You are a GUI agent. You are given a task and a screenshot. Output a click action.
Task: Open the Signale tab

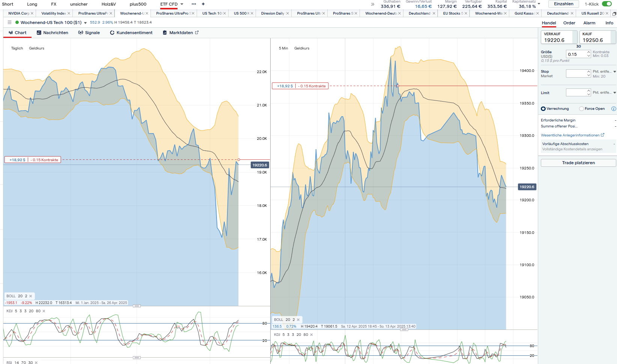tap(89, 33)
